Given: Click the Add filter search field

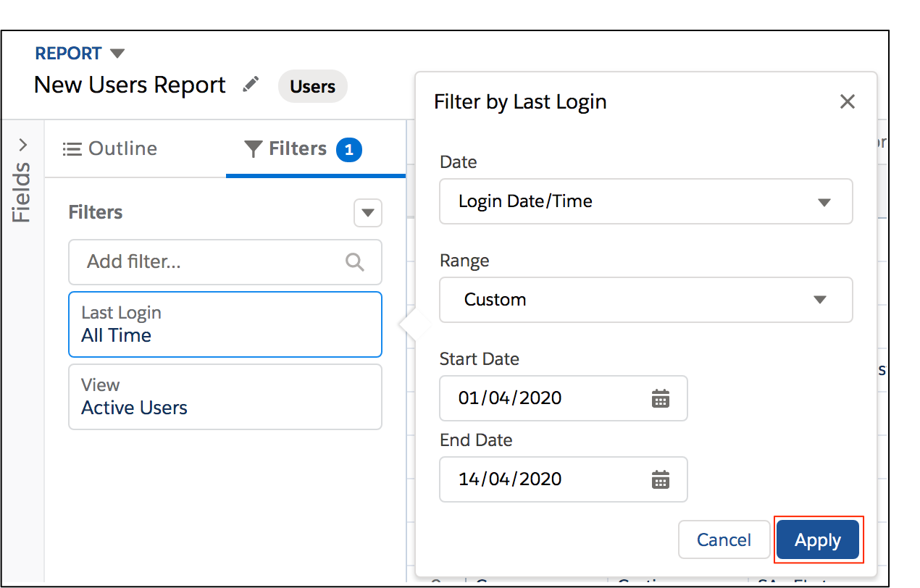Looking at the screenshot, I should coord(210,262).
